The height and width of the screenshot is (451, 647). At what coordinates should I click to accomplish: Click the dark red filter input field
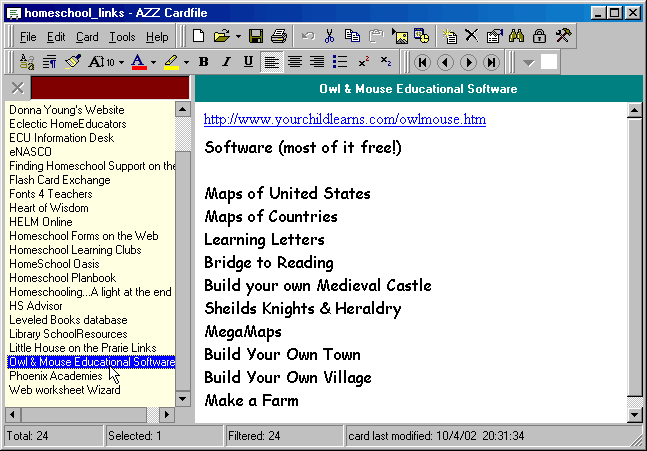[x=110, y=87]
